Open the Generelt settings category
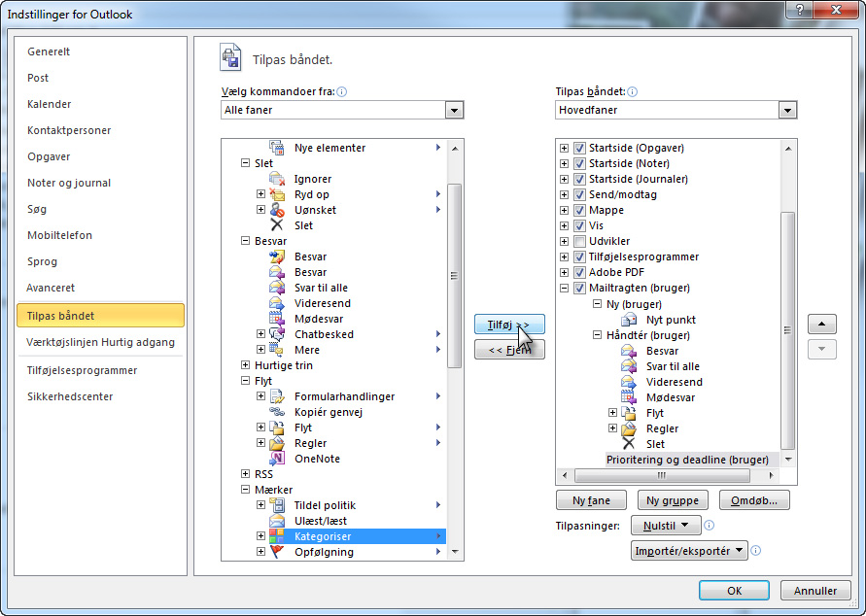866x616 pixels. pyautogui.click(x=49, y=51)
